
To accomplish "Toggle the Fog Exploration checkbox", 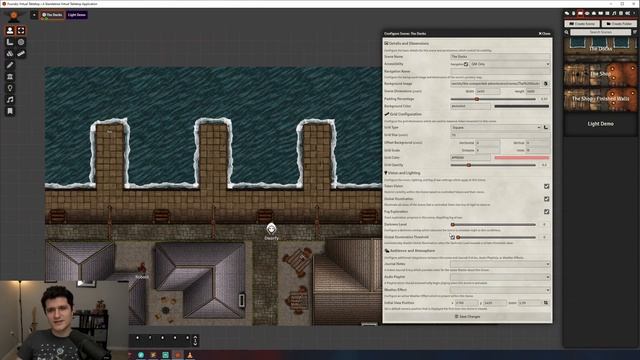I will pos(547,211).
